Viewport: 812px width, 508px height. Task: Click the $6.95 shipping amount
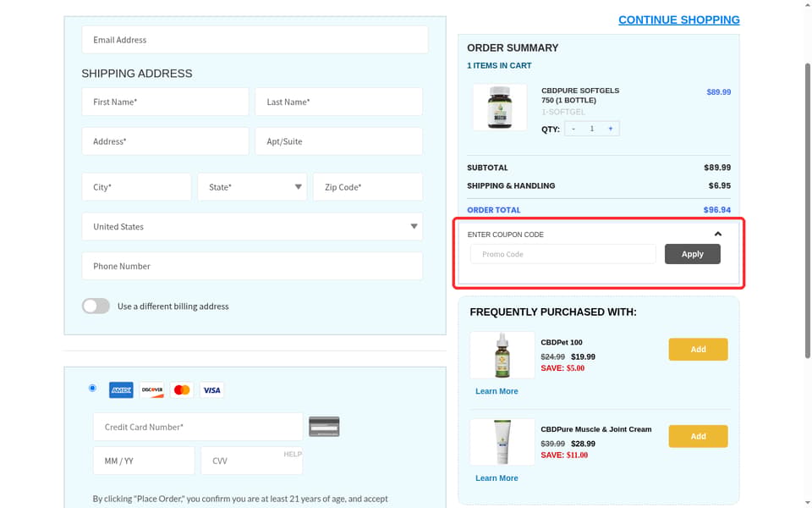point(720,185)
